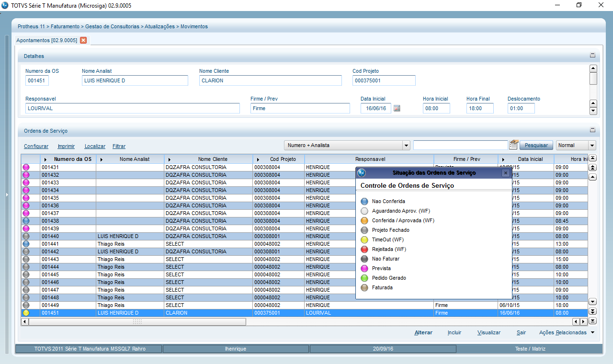The height and width of the screenshot is (364, 613).
Task: Click the search text field
Action: [460, 145]
